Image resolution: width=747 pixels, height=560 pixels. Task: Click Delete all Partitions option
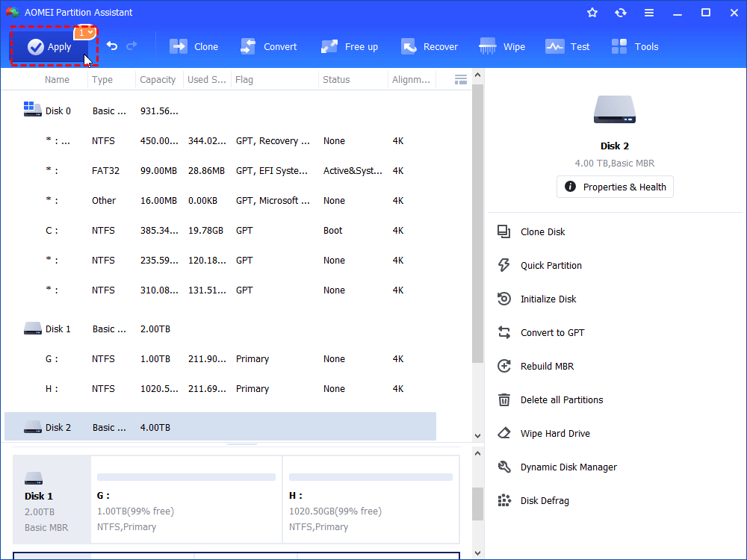point(551,400)
